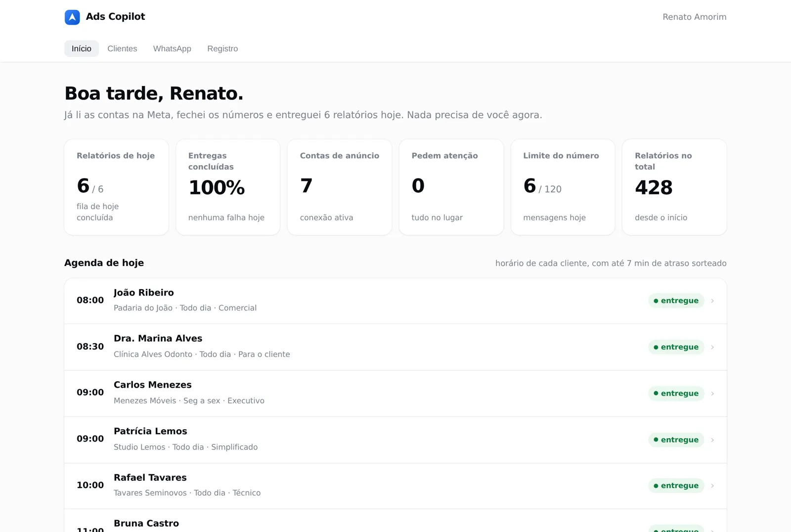791x532 pixels.
Task: Select the Pedem atenção card
Action: [451, 187]
